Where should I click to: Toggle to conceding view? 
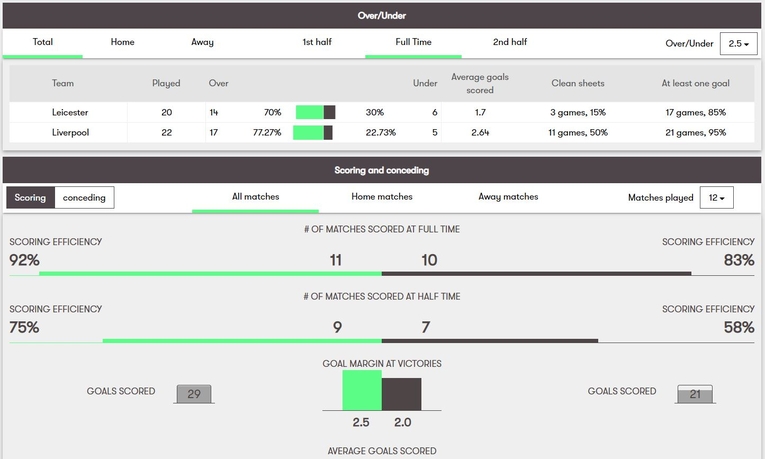[x=84, y=198]
